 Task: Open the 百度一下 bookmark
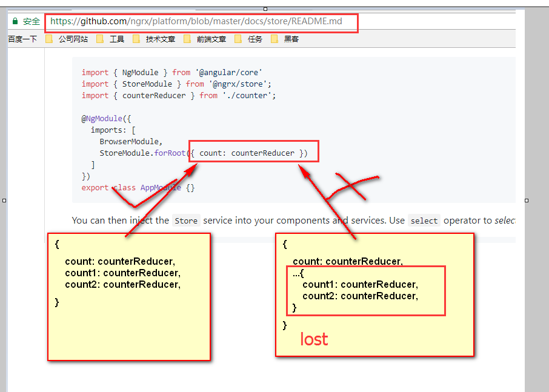click(22, 39)
